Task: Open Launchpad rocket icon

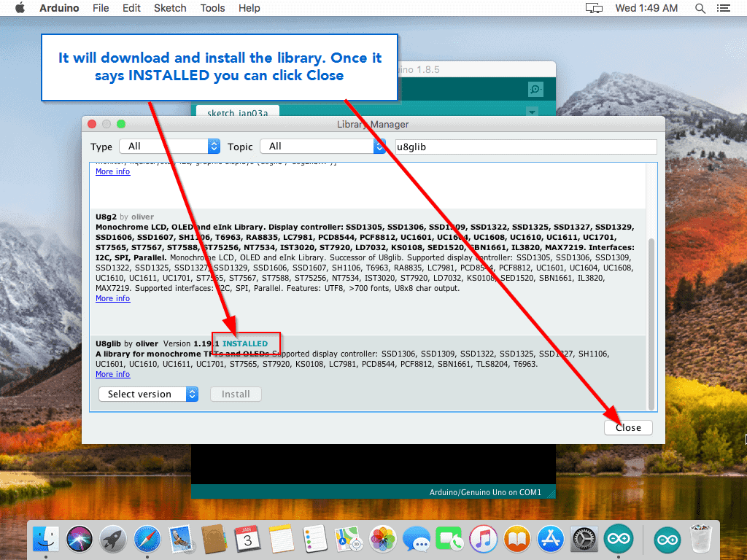Action: (x=113, y=539)
